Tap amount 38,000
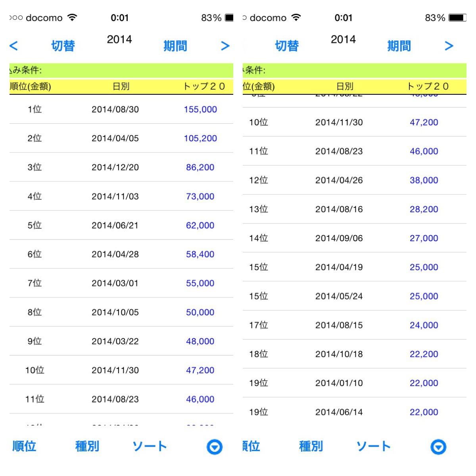 424,180
